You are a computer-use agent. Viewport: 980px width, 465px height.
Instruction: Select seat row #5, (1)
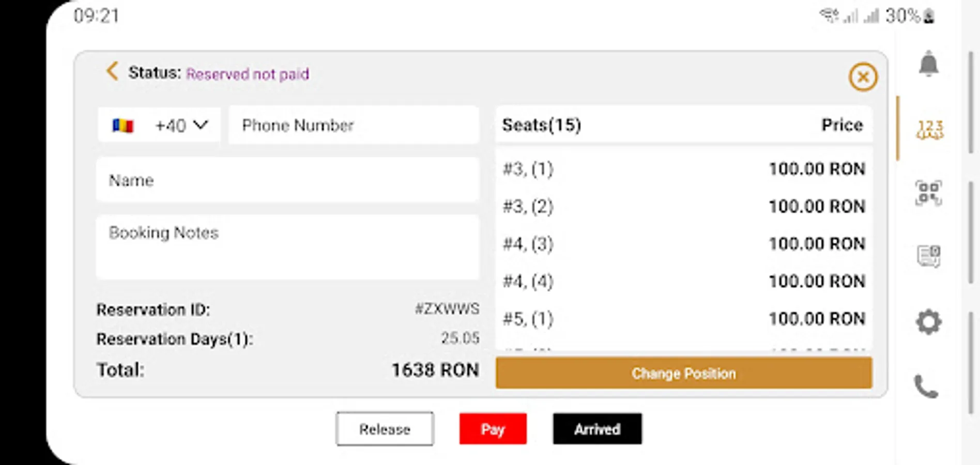pos(683,318)
